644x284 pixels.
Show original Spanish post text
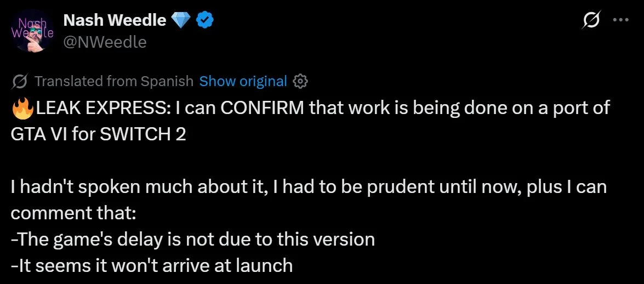click(243, 82)
